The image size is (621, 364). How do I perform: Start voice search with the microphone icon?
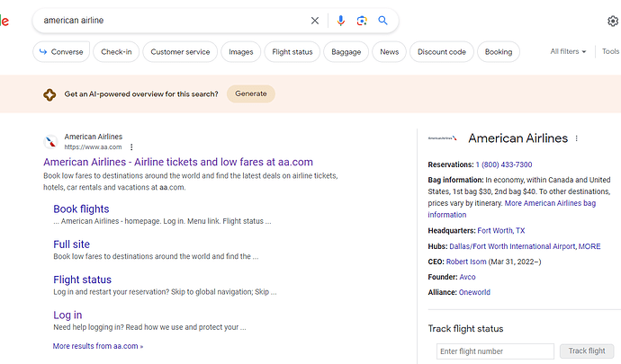click(x=340, y=21)
